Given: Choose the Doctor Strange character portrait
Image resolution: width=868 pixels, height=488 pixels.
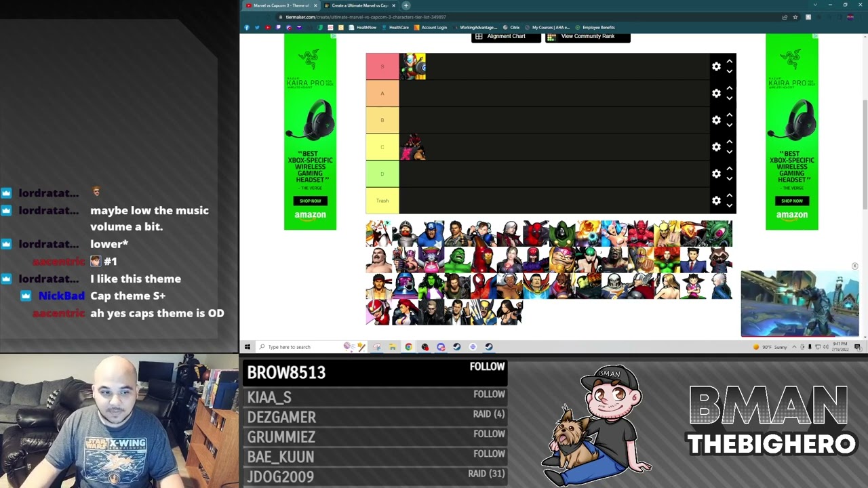Looking at the screenshot, I should [536, 285].
